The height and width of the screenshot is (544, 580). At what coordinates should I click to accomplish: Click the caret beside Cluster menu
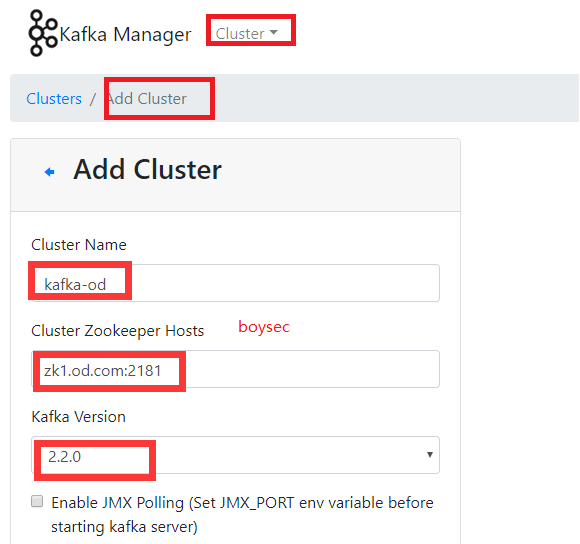point(273,33)
